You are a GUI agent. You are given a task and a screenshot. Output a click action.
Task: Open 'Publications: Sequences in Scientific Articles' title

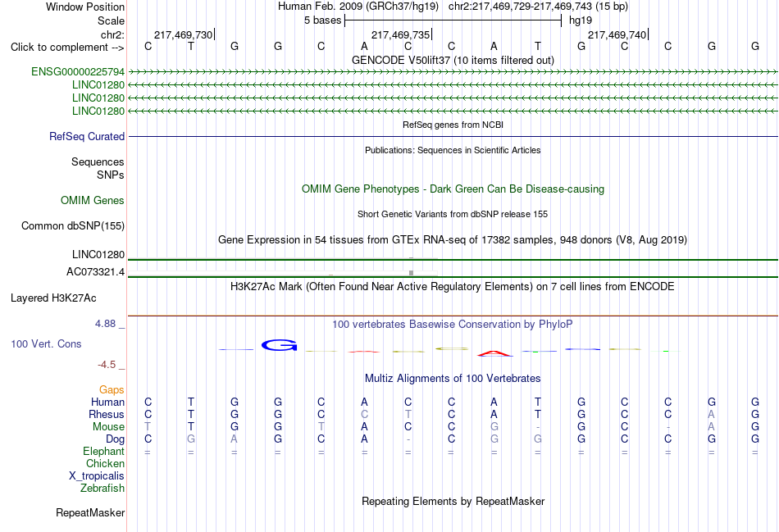tap(453, 150)
